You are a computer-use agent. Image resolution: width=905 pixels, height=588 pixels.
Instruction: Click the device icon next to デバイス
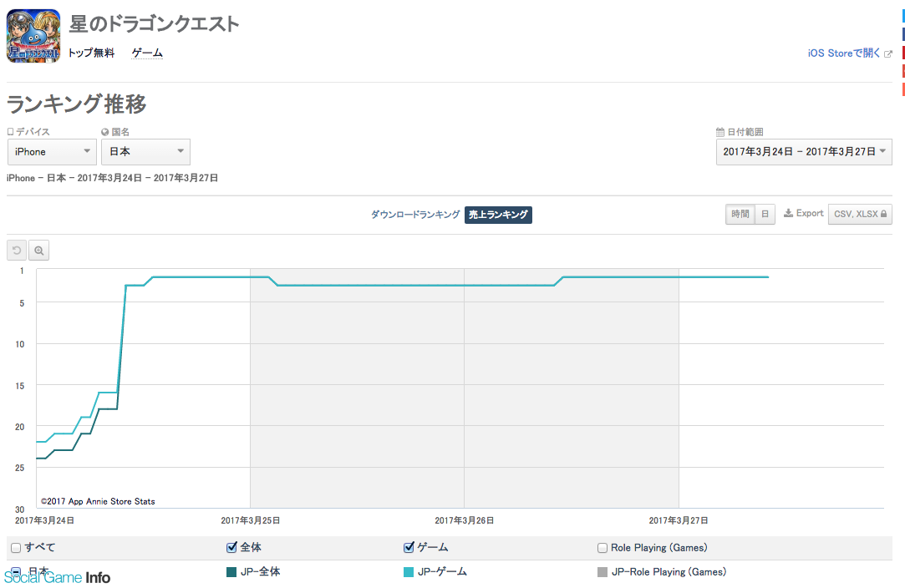(x=10, y=132)
